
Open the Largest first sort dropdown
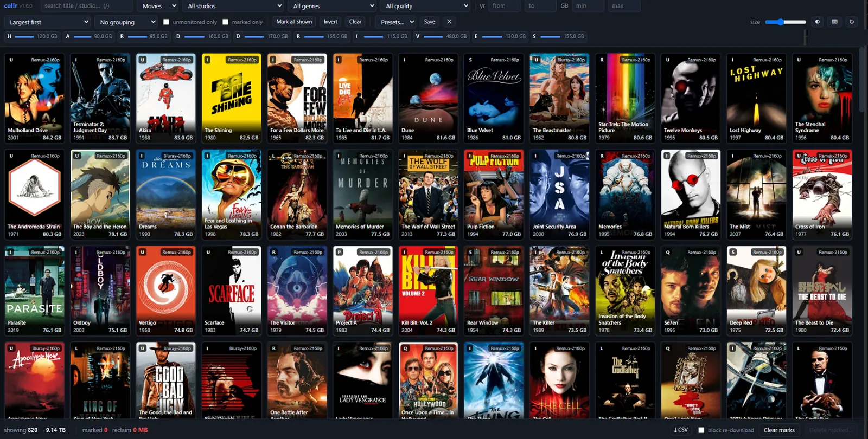tap(48, 22)
